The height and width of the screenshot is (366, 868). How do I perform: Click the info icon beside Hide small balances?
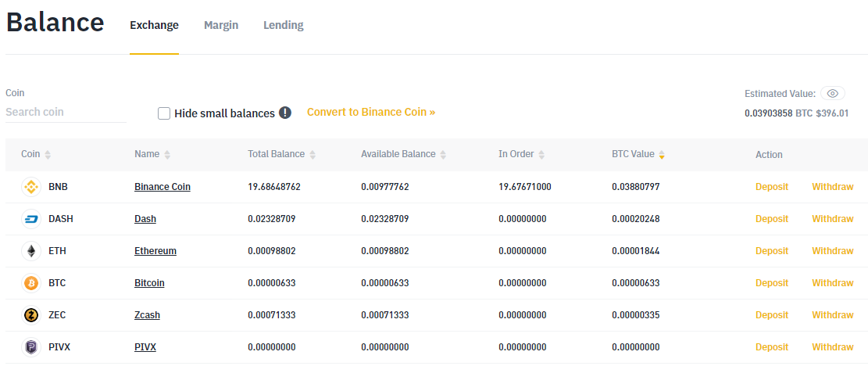click(285, 113)
